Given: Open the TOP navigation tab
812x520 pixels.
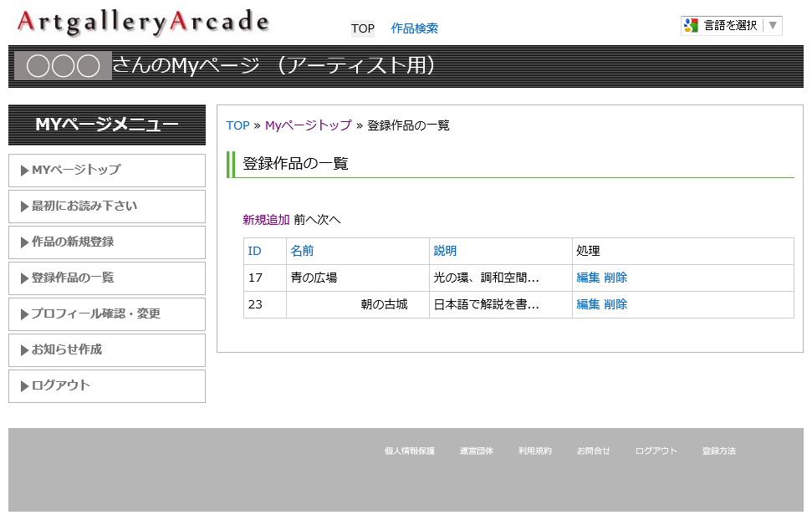Looking at the screenshot, I should 363,28.
